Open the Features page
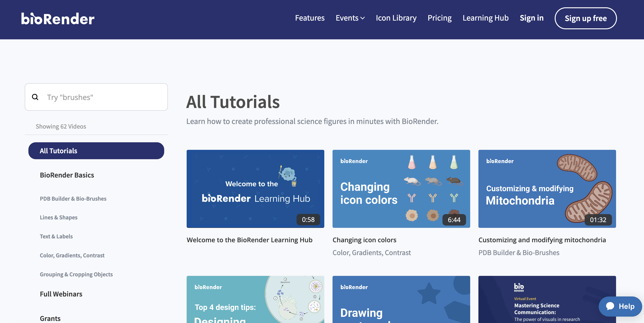Screen dimensions: 644x323 pyautogui.click(x=309, y=18)
